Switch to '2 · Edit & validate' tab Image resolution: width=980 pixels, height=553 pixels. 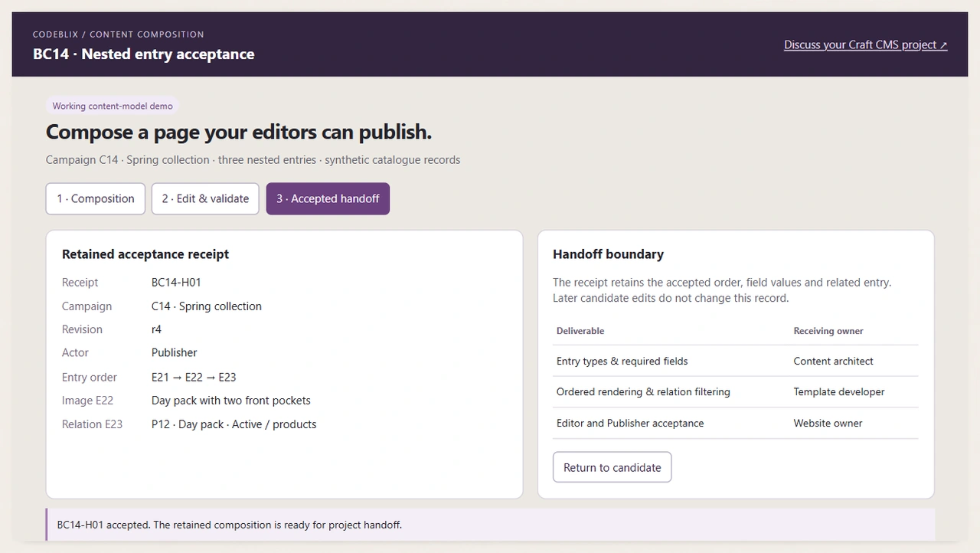pyautogui.click(x=205, y=198)
